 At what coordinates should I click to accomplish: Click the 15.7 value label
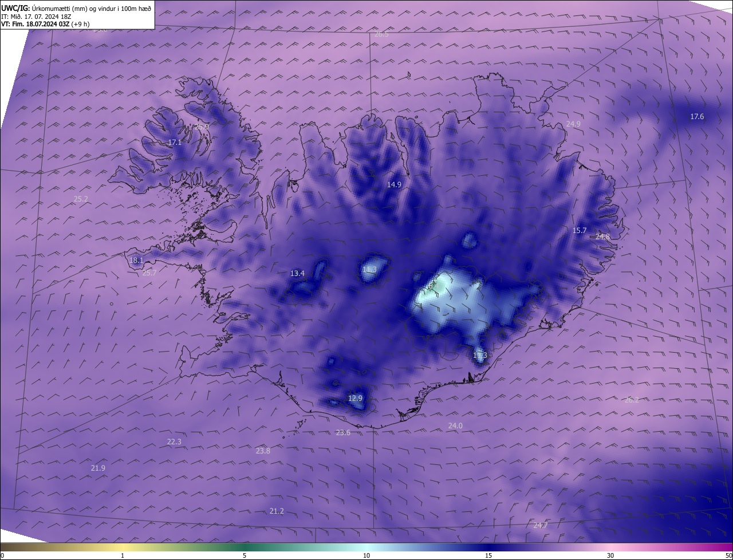580,230
